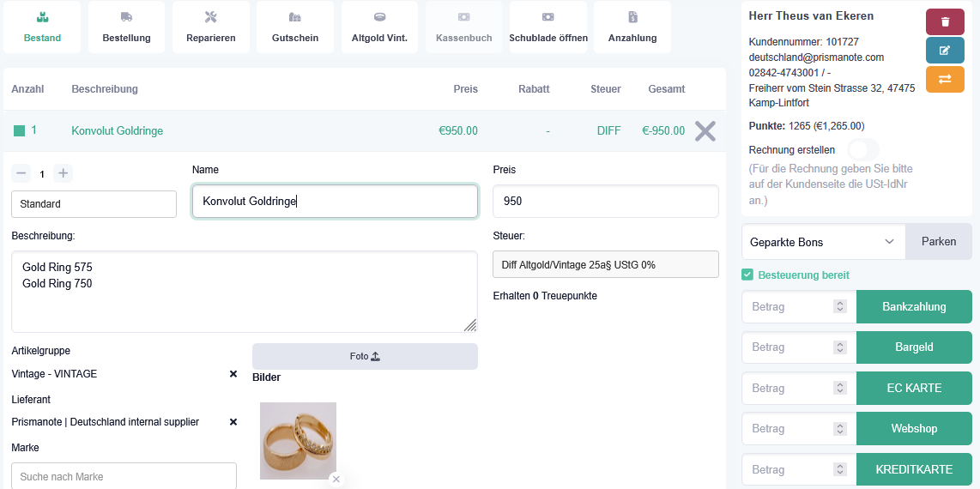The height and width of the screenshot is (489, 980).
Task: Open Geparkte Bons dropdown
Action: point(823,242)
